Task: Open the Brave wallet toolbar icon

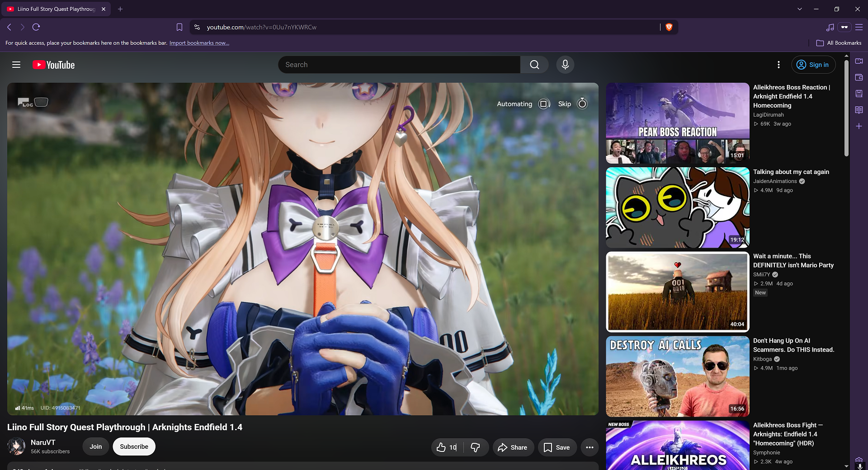Action: 844,27
